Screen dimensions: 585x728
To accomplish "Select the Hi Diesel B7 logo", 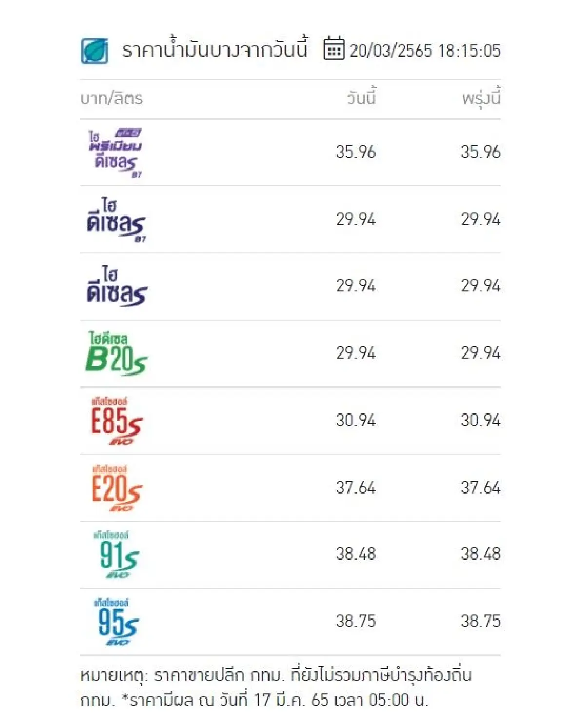I will [x=116, y=220].
